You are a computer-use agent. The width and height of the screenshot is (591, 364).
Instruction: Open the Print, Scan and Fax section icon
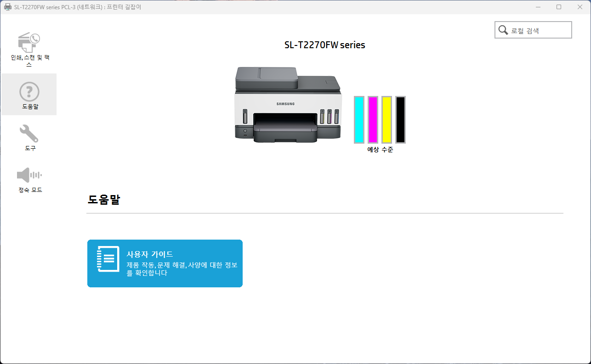29,43
